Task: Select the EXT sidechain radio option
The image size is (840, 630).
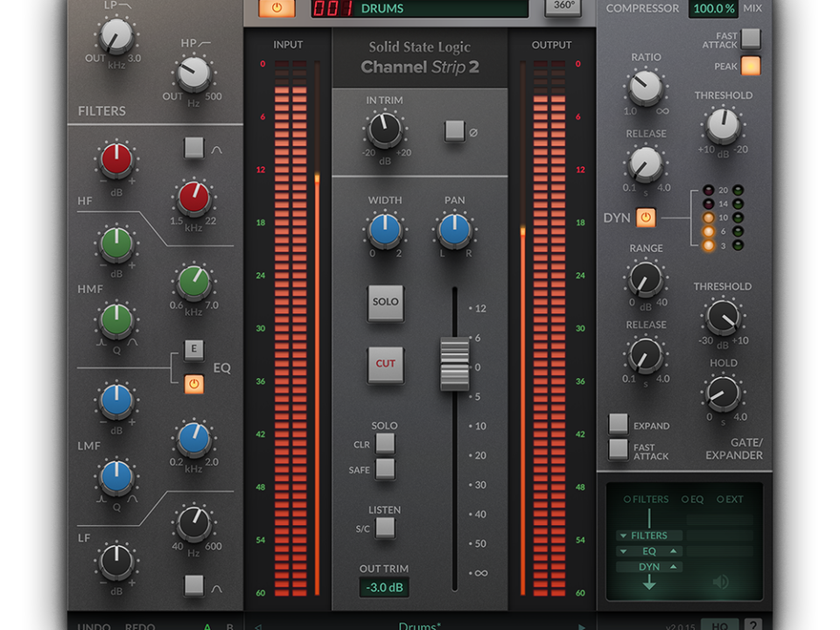Action: click(721, 500)
